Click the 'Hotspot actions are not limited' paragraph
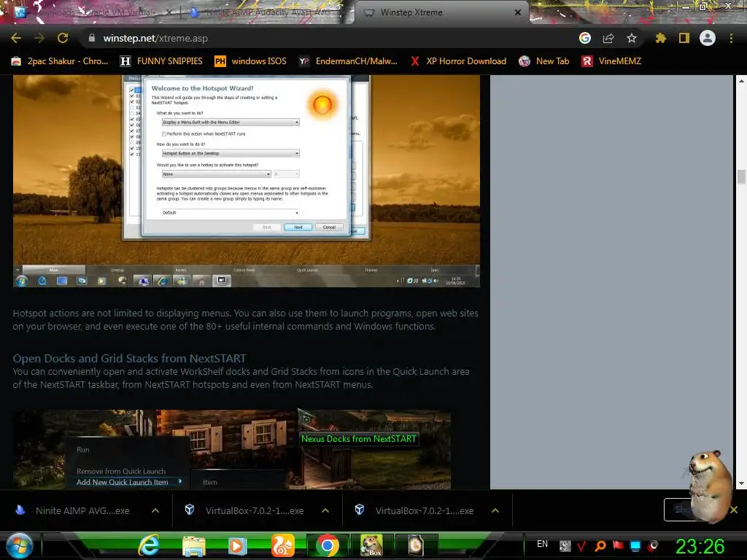Image resolution: width=747 pixels, height=560 pixels. coord(245,319)
